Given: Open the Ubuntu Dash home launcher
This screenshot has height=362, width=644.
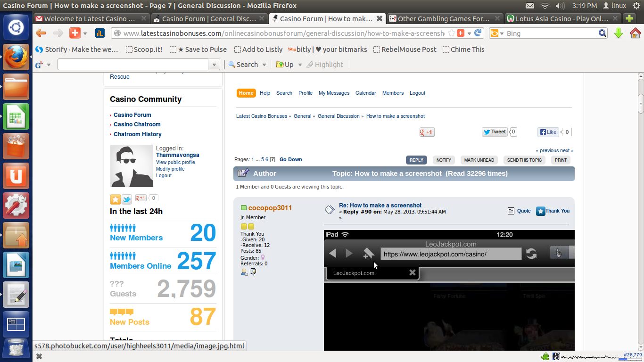Looking at the screenshot, I should point(17,27).
